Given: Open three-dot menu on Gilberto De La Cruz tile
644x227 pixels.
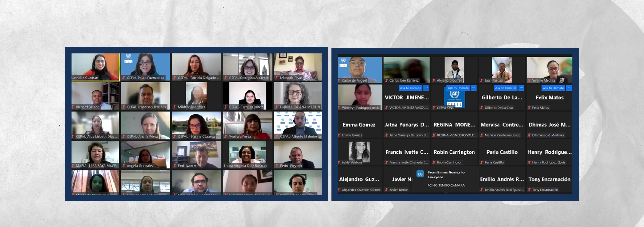Looking at the screenshot, I should pyautogui.click(x=521, y=88).
